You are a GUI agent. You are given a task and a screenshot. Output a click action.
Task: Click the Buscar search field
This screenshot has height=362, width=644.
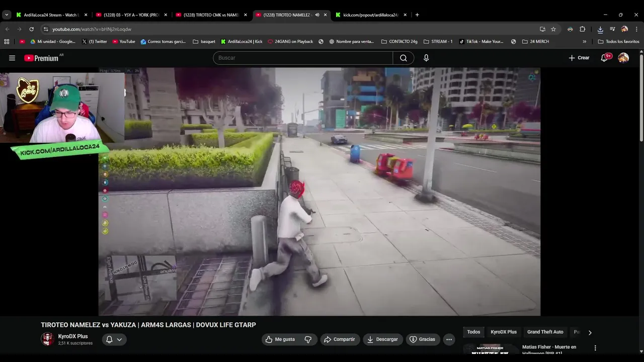click(303, 58)
